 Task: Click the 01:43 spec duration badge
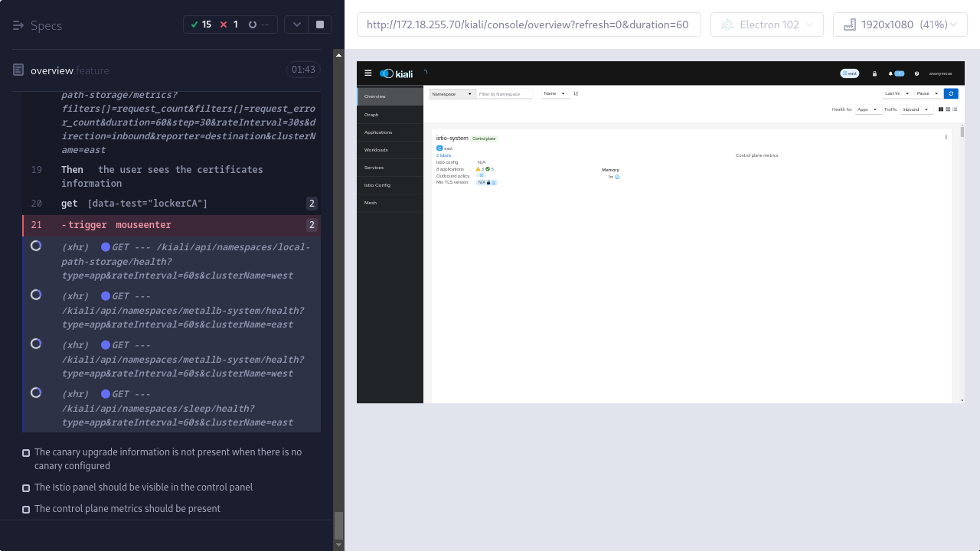(304, 70)
